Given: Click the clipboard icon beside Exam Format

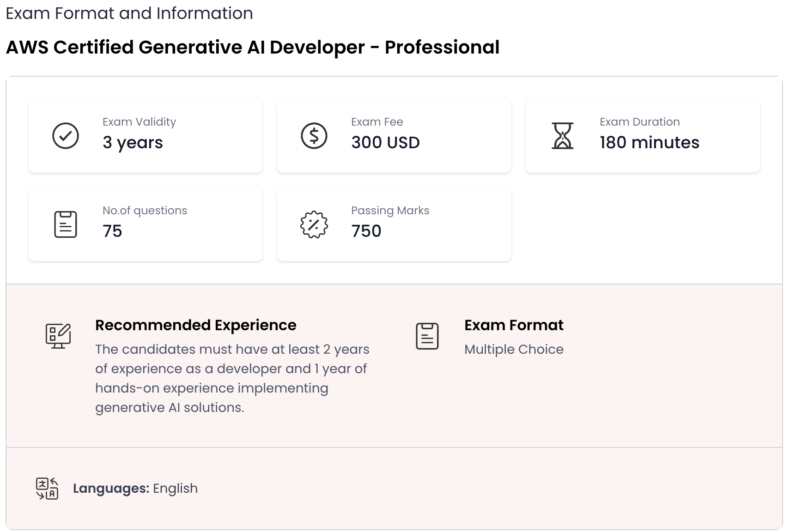Looking at the screenshot, I should (427, 336).
